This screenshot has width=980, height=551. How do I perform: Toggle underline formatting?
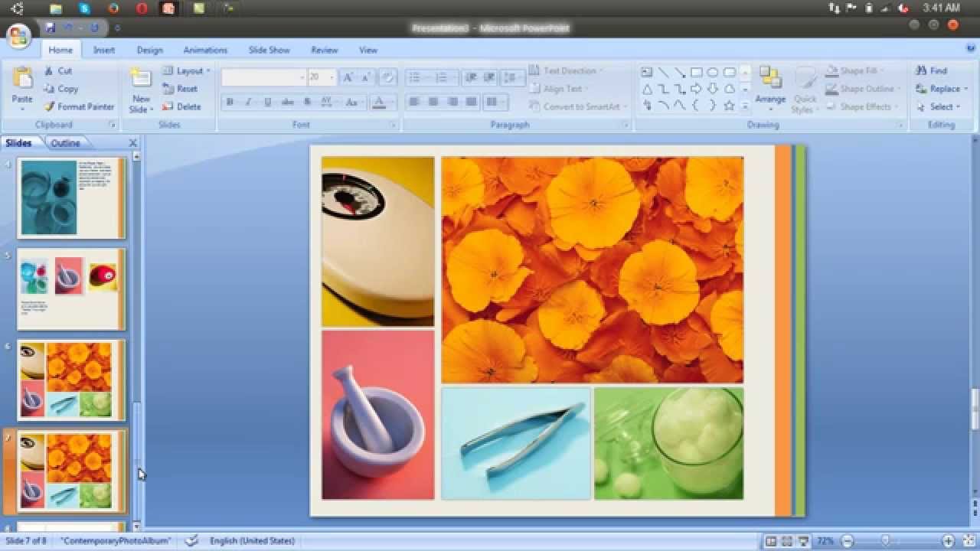tap(267, 102)
